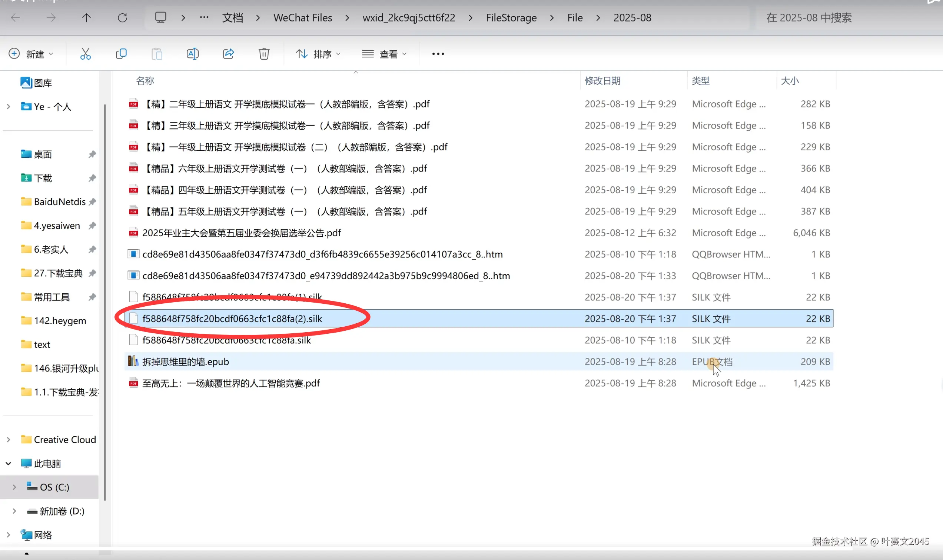Open the three-dot more options menu
The image size is (943, 560).
click(438, 54)
